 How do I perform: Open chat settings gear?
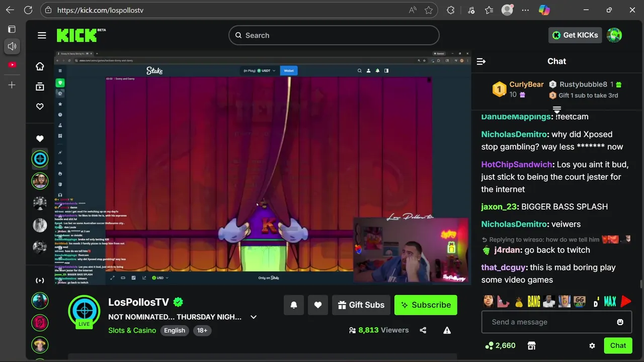pos(592,345)
